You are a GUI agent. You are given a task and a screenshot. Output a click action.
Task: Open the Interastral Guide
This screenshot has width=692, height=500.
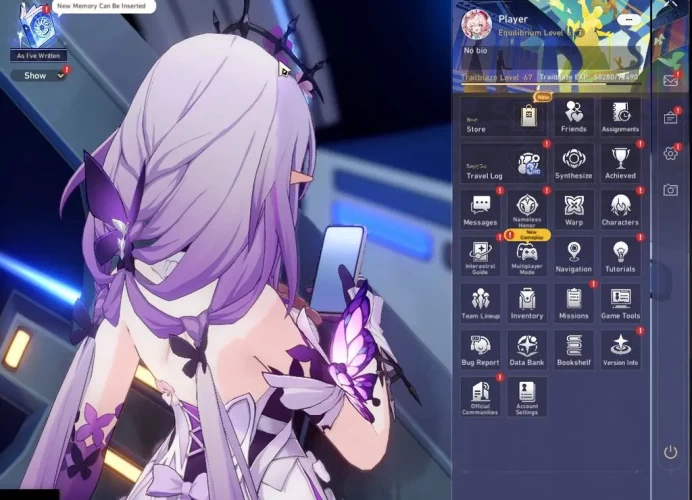click(480, 257)
